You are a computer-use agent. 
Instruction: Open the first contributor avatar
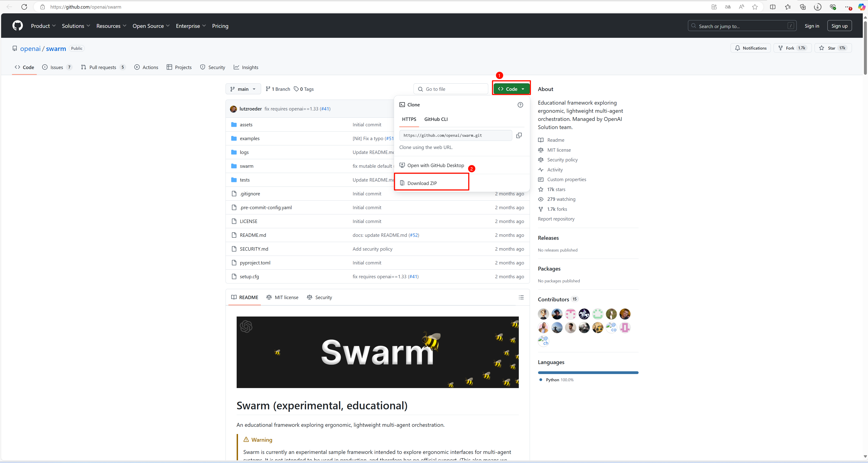click(x=543, y=314)
